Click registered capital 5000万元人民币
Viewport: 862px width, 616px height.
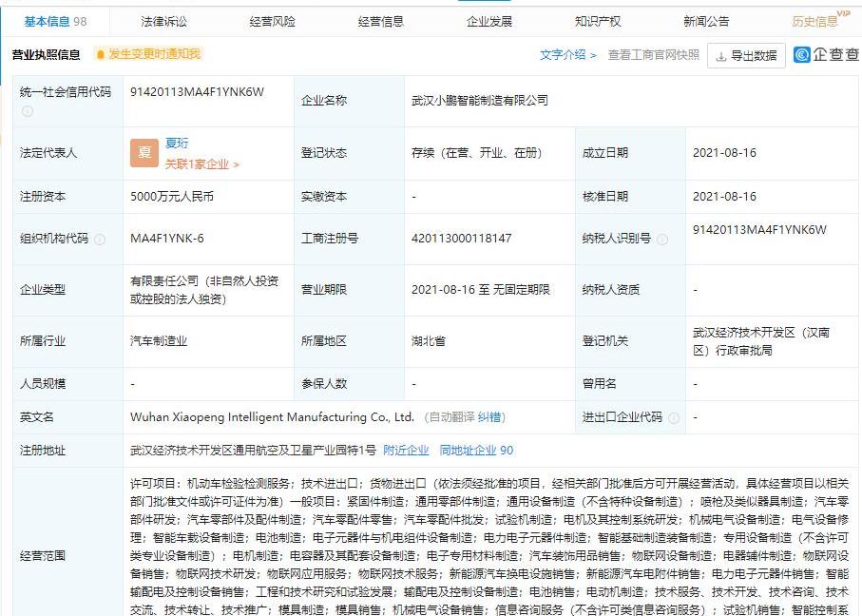(172, 197)
